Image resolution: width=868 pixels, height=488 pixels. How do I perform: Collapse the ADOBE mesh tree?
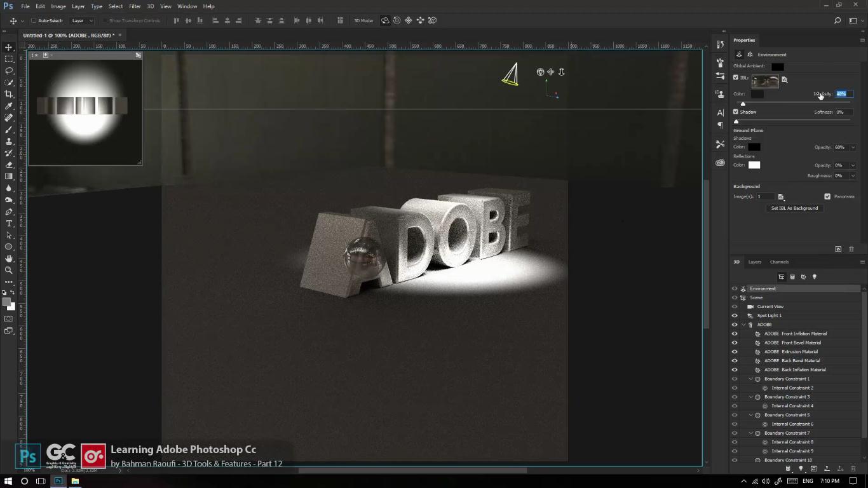pos(743,325)
